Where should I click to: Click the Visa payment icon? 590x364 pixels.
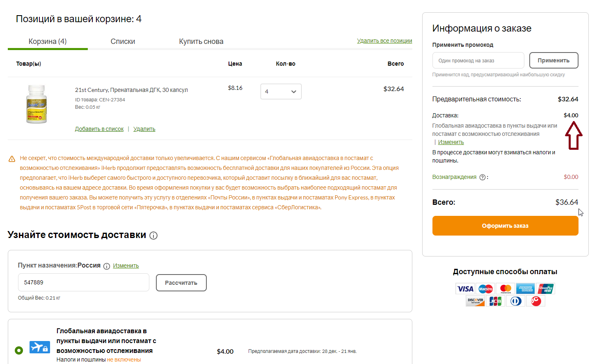point(465,289)
